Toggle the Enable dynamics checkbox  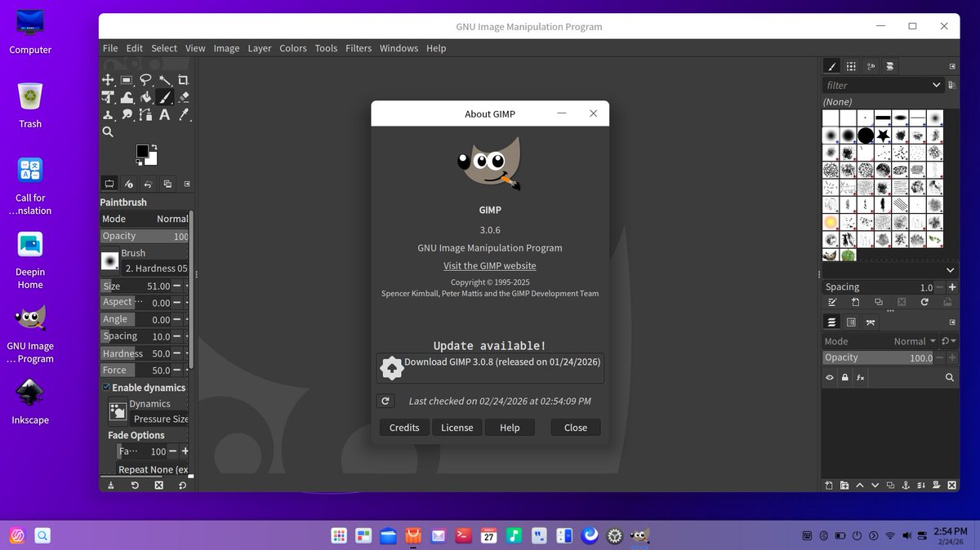tap(106, 388)
